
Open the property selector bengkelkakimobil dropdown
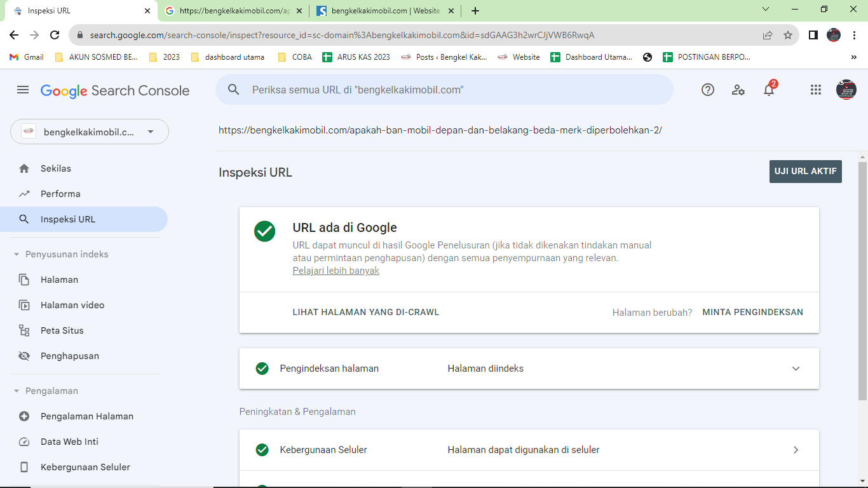[90, 132]
